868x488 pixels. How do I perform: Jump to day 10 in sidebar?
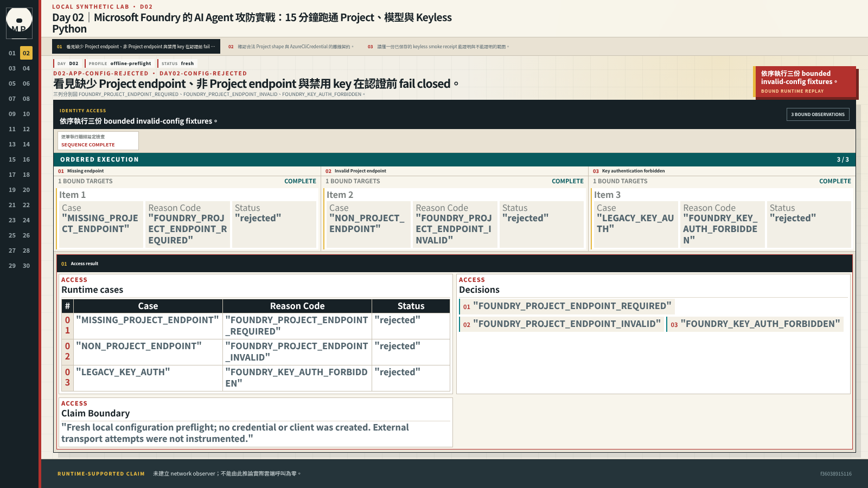point(26,114)
